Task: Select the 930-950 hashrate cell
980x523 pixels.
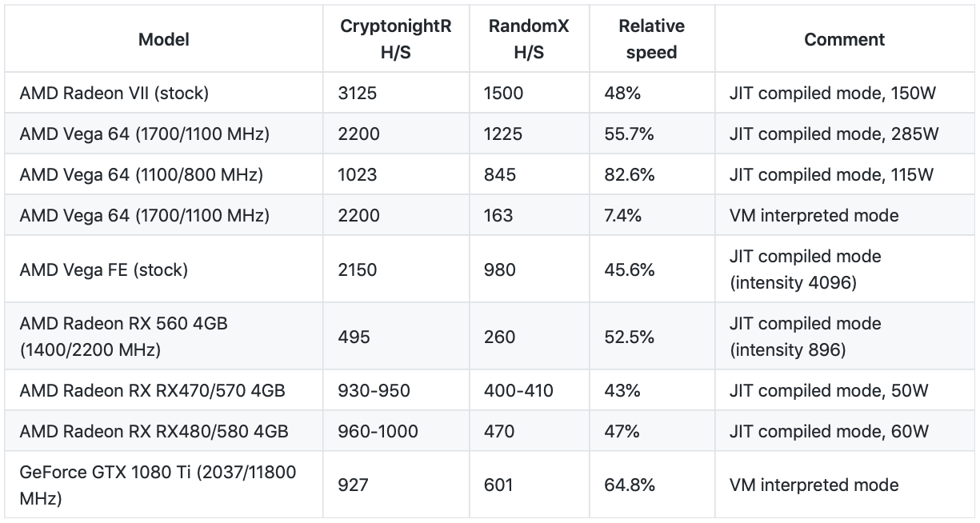Action: [374, 391]
